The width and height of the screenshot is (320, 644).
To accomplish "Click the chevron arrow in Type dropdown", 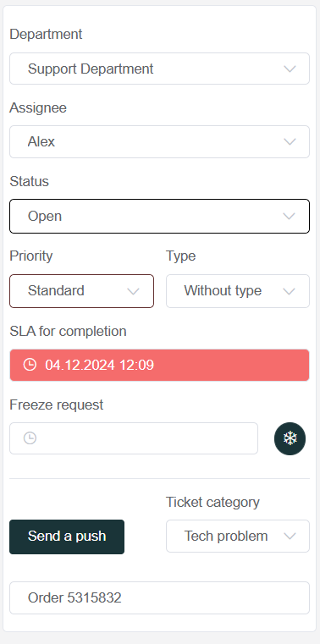I will (290, 292).
